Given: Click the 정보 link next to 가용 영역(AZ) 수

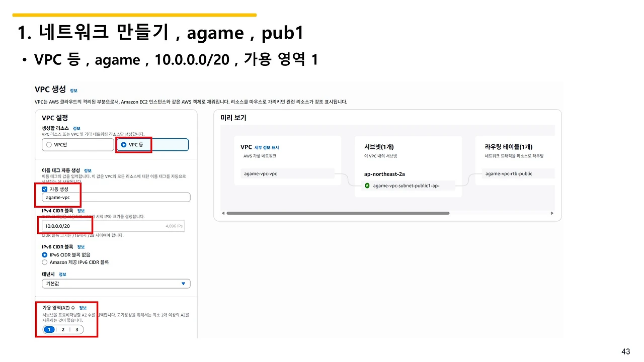Looking at the screenshot, I should [83, 307].
